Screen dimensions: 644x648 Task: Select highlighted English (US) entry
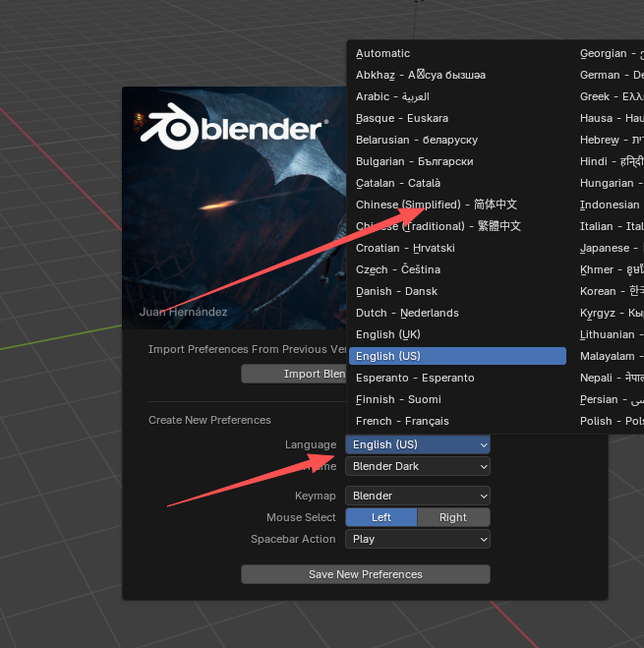coord(457,356)
